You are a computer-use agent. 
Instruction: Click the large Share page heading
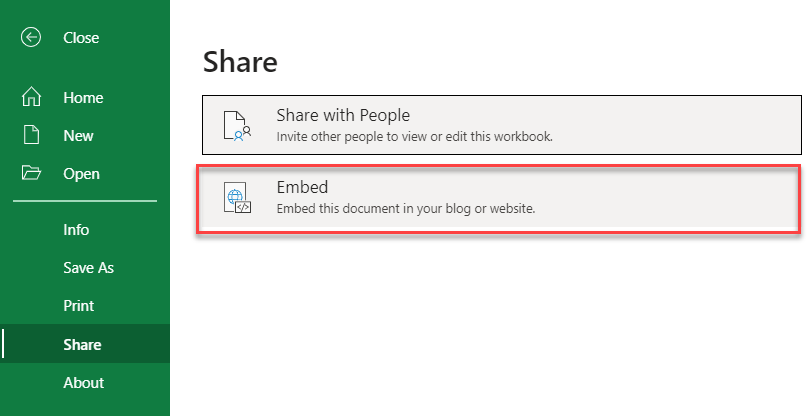tap(240, 62)
